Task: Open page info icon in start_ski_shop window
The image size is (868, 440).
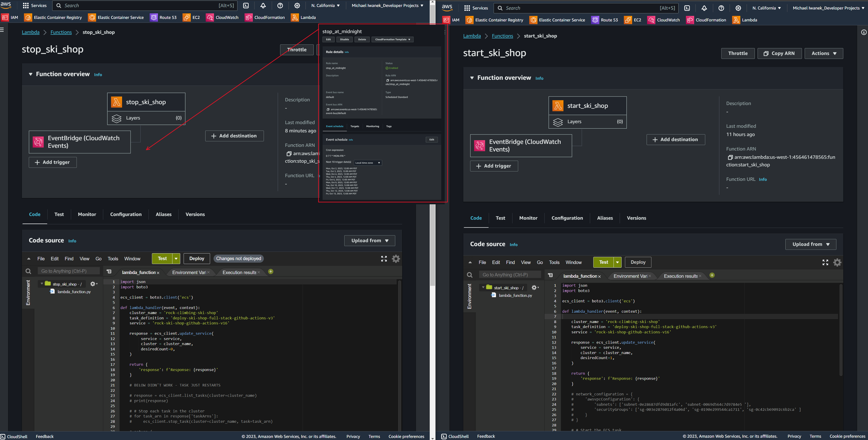Action: pyautogui.click(x=864, y=32)
